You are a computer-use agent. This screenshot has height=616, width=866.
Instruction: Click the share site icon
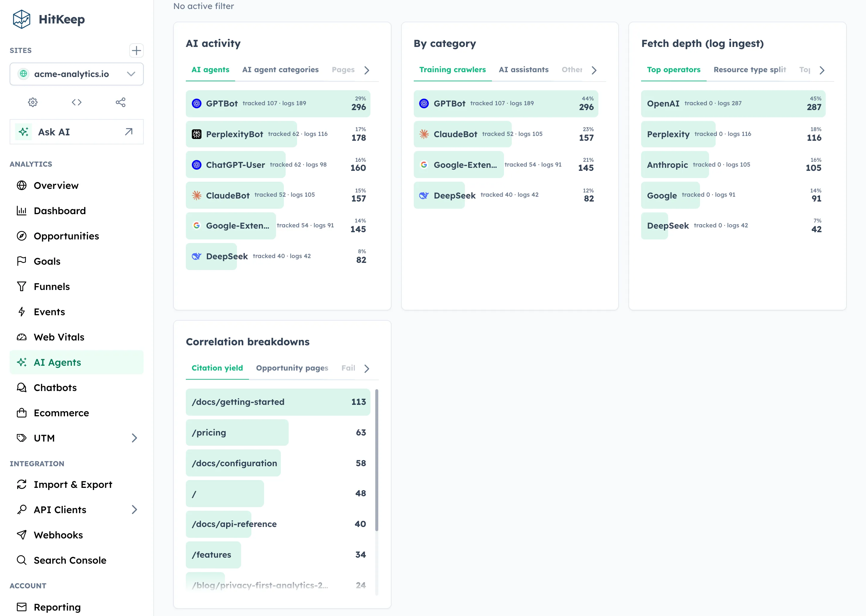click(x=121, y=102)
